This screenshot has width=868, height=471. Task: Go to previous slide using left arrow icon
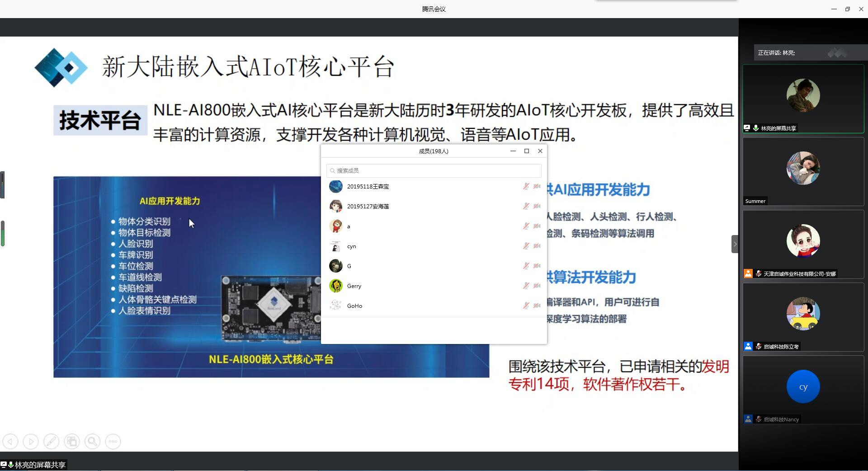[x=10, y=441]
